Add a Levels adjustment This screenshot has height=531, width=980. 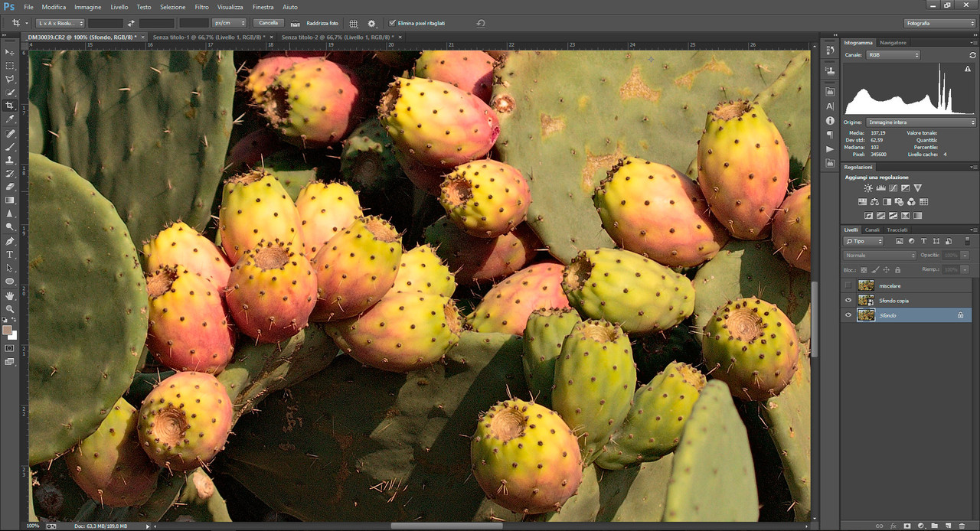click(x=880, y=188)
